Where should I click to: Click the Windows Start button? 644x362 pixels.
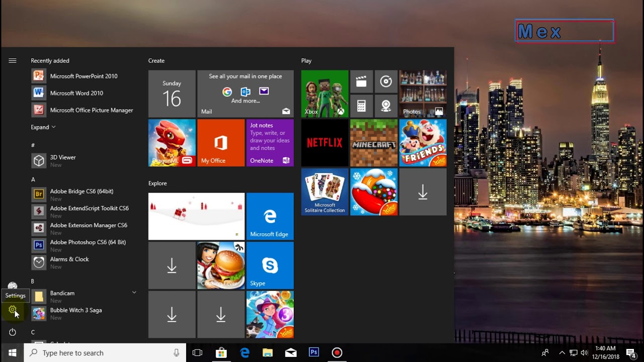click(12, 353)
